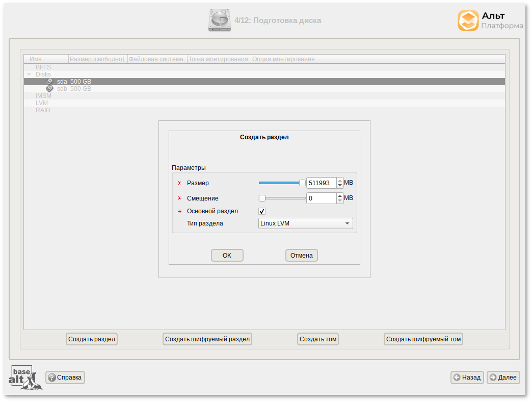The image size is (532, 402).
Task: Click the Размер slider track
Action: 279,182
